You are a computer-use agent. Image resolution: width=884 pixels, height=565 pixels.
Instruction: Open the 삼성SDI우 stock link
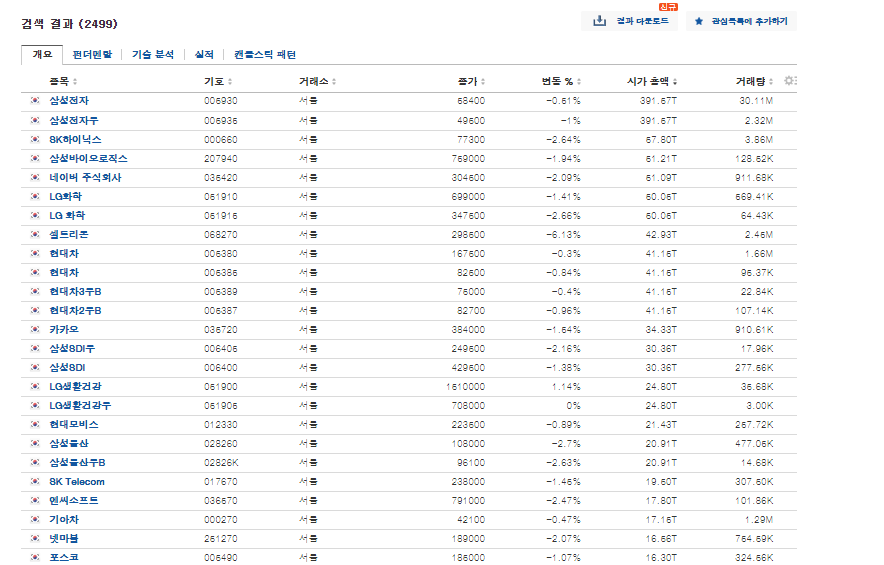72,348
